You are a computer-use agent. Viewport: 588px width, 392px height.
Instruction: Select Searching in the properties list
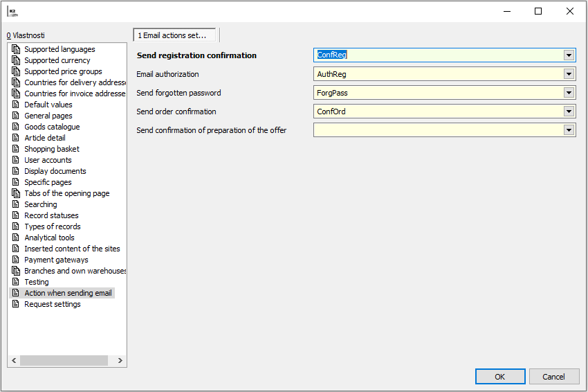41,204
